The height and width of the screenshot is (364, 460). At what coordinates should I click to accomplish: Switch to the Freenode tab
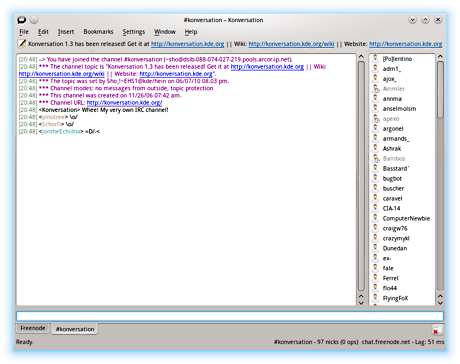(x=33, y=328)
